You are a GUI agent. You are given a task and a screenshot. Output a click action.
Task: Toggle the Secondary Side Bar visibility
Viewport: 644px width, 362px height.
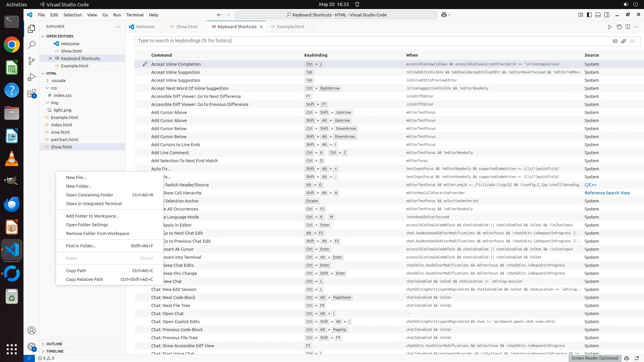[x=607, y=15]
